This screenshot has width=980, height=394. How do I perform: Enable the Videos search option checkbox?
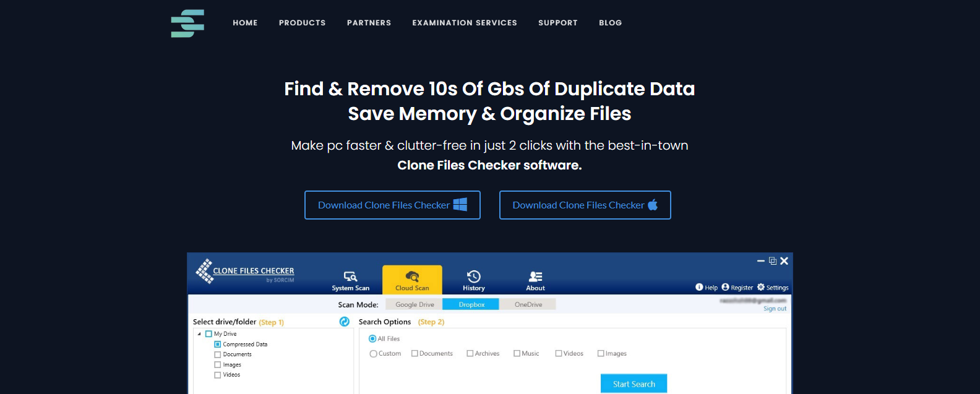coord(559,354)
